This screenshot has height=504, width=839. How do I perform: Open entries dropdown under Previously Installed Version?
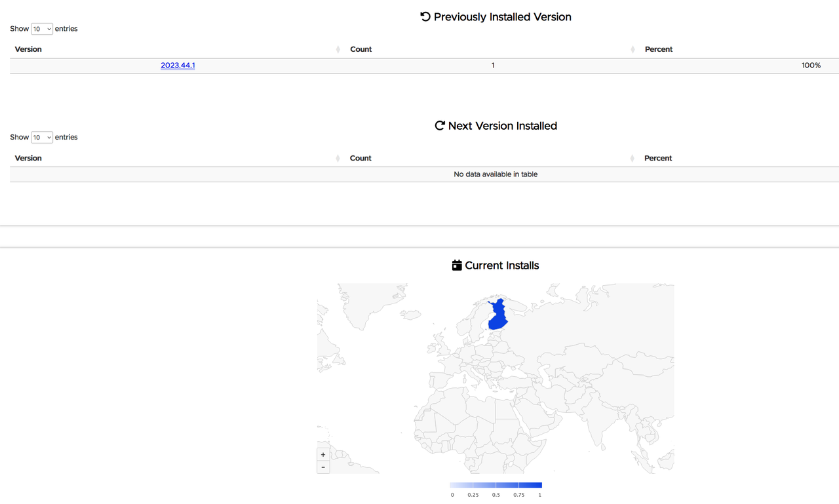tap(42, 29)
